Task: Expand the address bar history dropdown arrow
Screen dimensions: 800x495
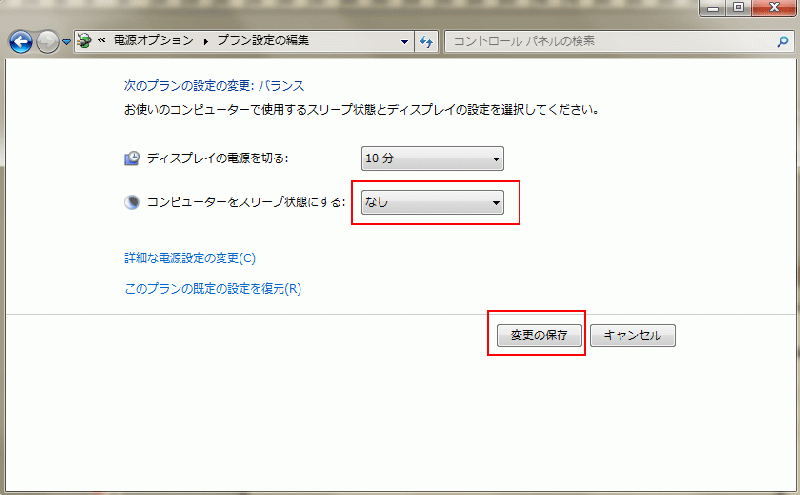Action: coord(405,42)
